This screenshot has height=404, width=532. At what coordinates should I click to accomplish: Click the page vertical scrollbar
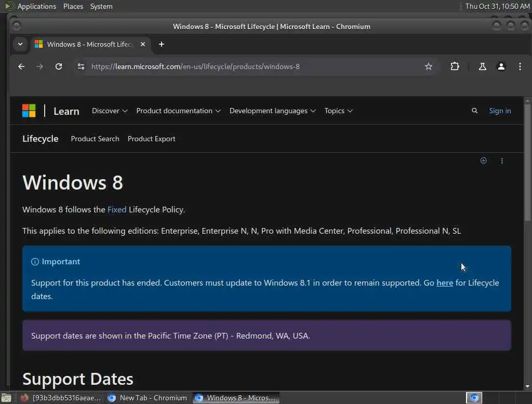coord(527,163)
